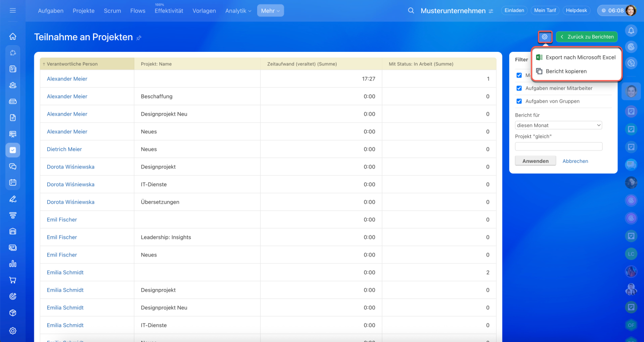This screenshot has width=644, height=342.
Task: Click the gear settings icon beside Zurück zu Berichten
Action: coord(545,37)
